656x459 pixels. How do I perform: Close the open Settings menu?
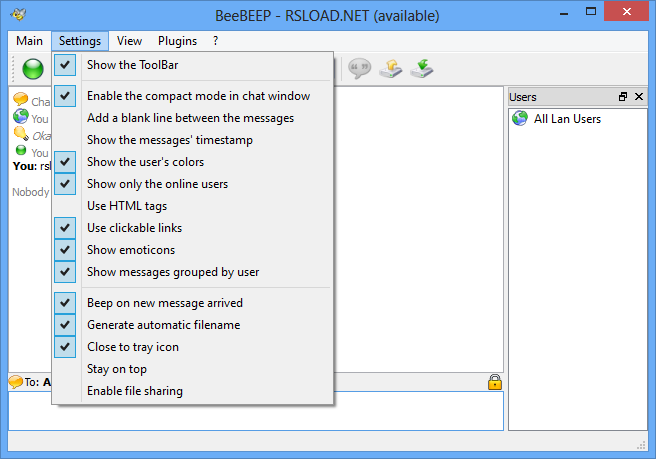[80, 41]
